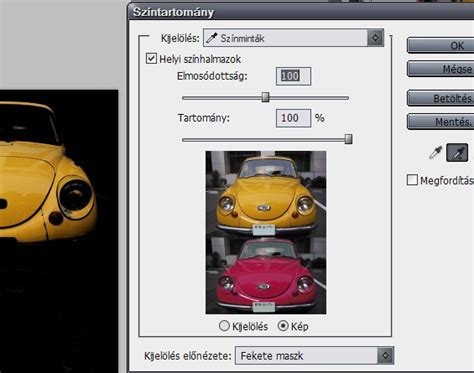
Task: Click the Betöltés button
Action: (x=441, y=98)
